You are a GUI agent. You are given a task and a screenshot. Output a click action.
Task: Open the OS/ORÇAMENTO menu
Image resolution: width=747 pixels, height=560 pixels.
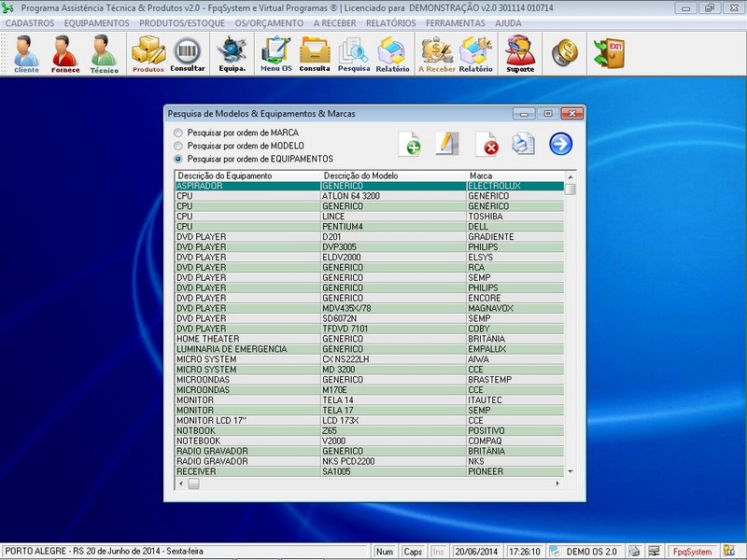(x=269, y=23)
